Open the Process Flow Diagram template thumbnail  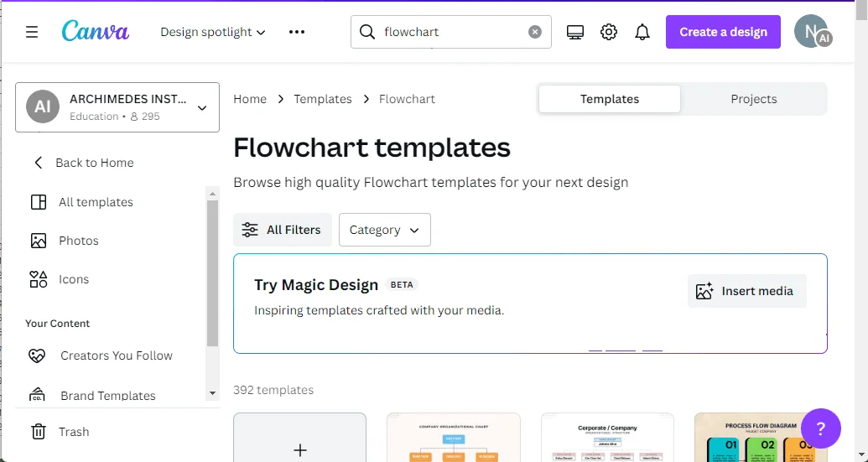point(761,437)
